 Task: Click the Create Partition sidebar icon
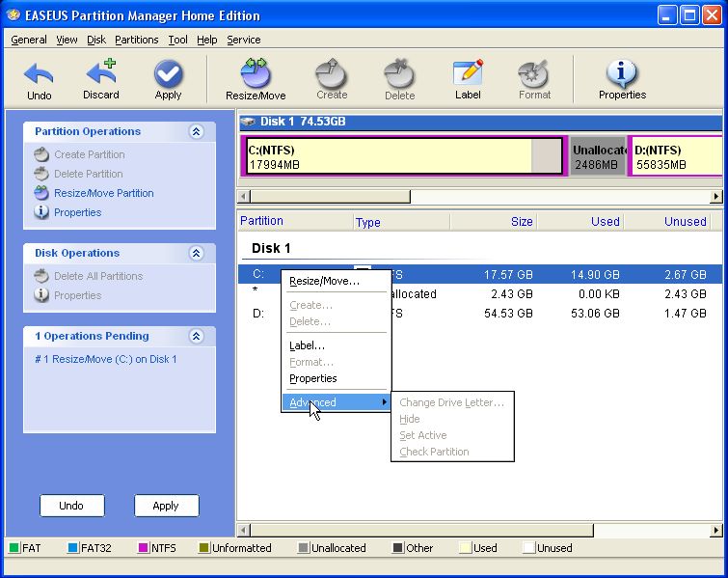41,154
